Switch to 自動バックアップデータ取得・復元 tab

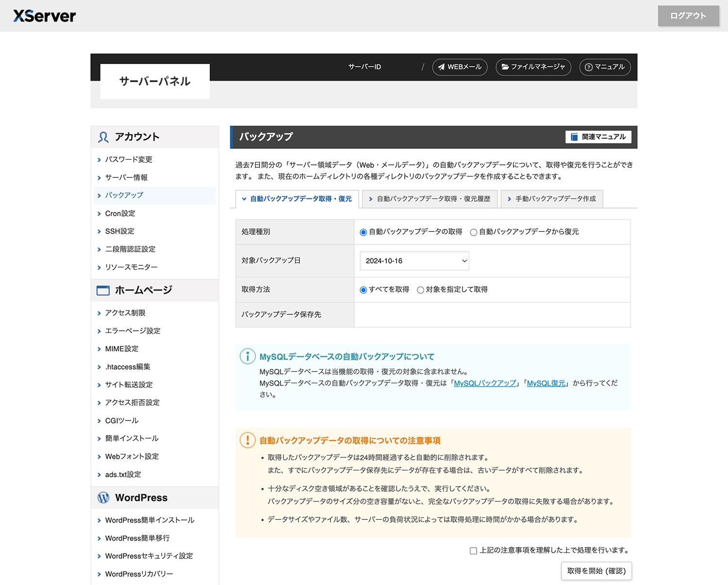297,199
